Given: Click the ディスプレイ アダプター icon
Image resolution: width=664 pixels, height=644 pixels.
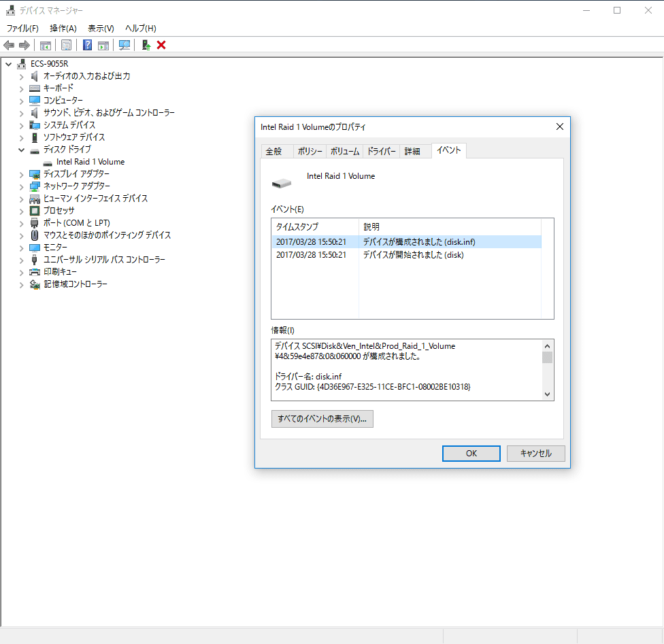Looking at the screenshot, I should [35, 174].
